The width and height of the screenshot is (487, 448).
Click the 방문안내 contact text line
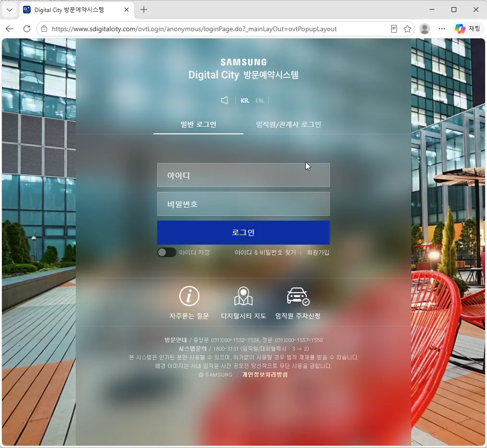(x=243, y=340)
